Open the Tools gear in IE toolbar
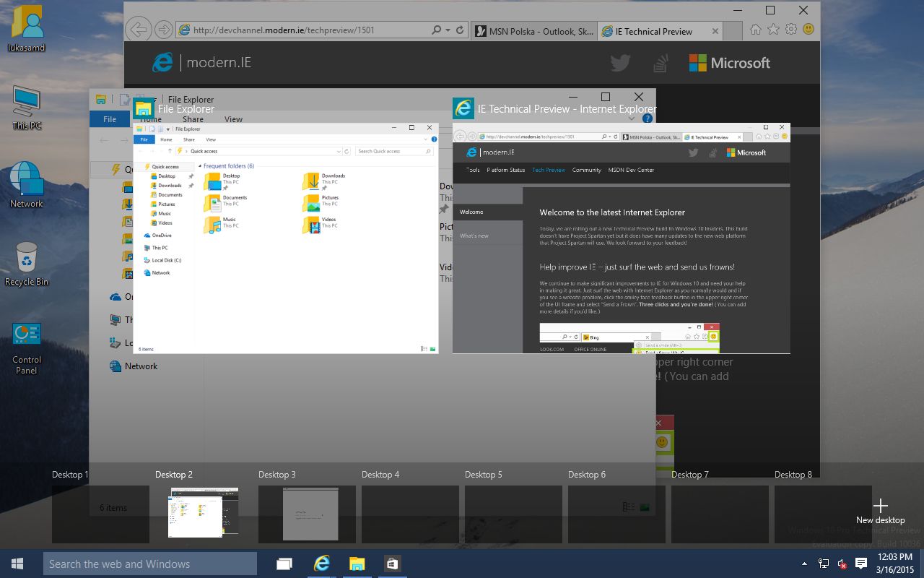Viewport: 924px width, 578px height. [x=791, y=30]
